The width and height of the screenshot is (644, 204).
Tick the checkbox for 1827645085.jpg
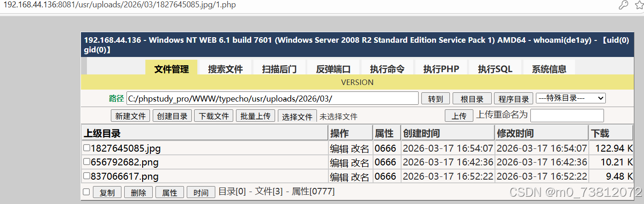(x=86, y=148)
